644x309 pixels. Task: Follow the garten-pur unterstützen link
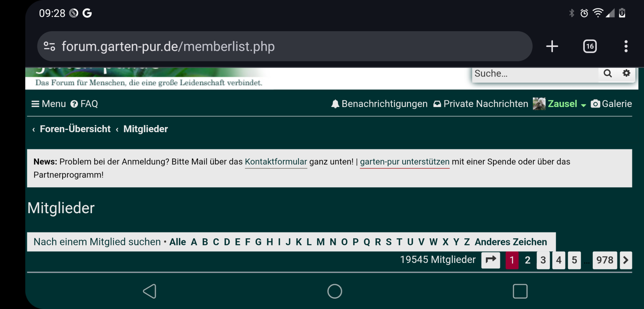pyautogui.click(x=404, y=162)
